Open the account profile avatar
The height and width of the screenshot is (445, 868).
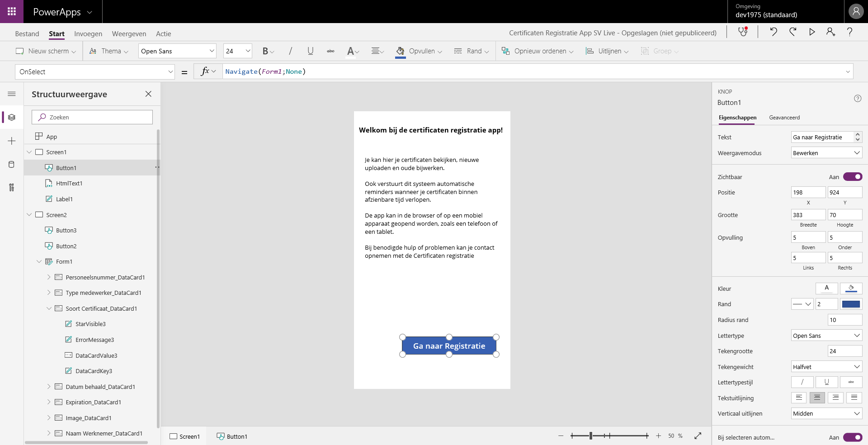856,12
